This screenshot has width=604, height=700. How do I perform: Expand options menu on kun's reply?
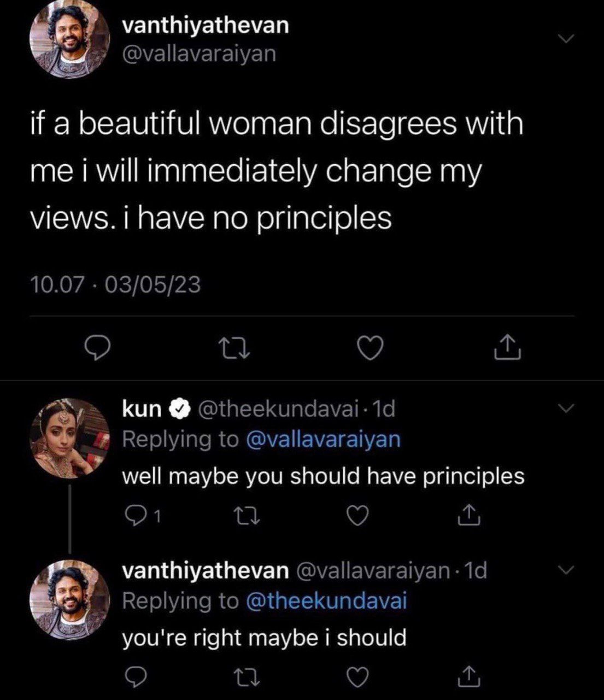[567, 409]
